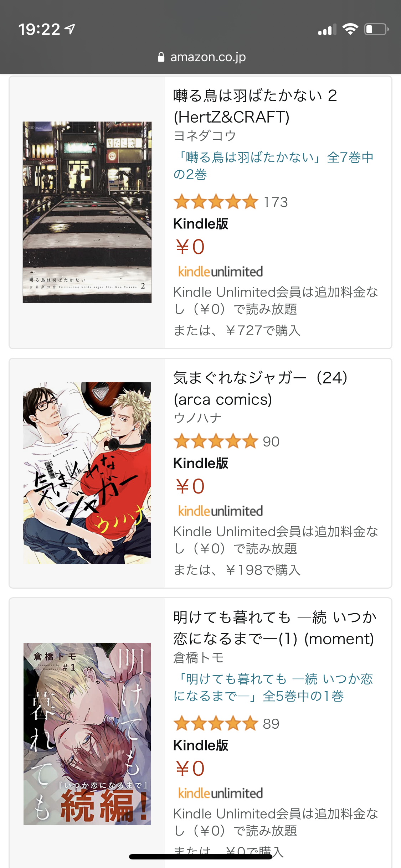The height and width of the screenshot is (868, 401).
Task: Tap the Wi-Fi status icon
Action: [x=350, y=29]
